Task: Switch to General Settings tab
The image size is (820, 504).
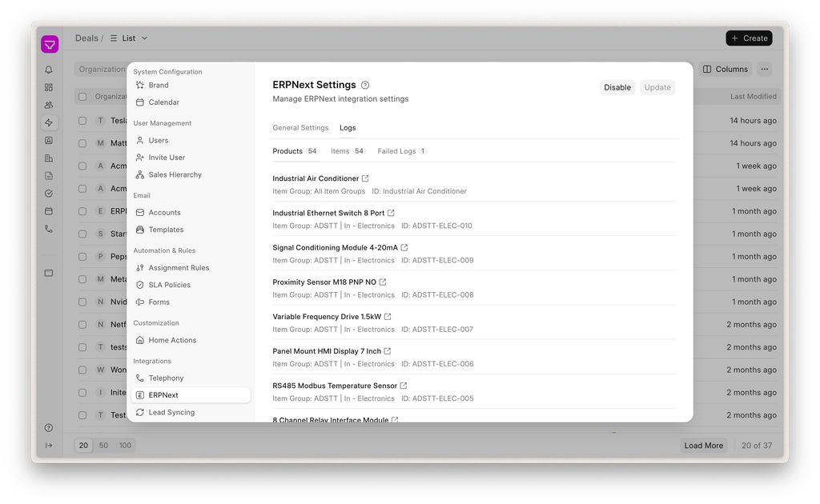Action: pyautogui.click(x=300, y=127)
